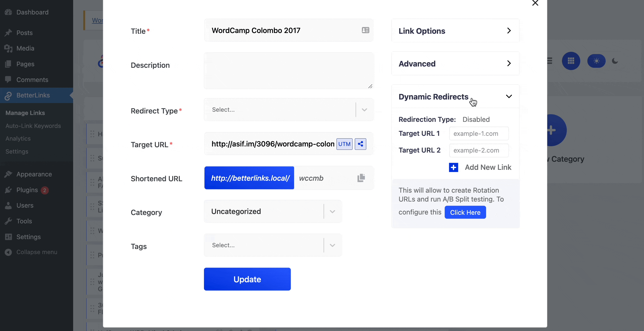644x331 pixels.
Task: Click the Click Here button
Action: (x=465, y=212)
